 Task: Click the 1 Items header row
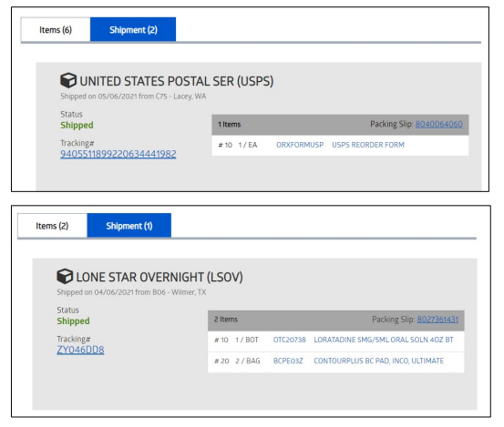pos(340,125)
